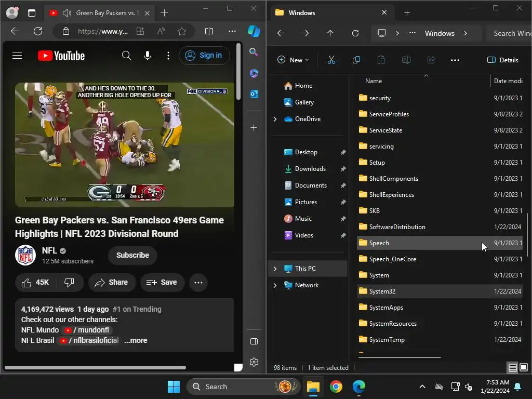Copy the selected item in Explorer
Viewport: 532px width, 399px height.
[356, 60]
